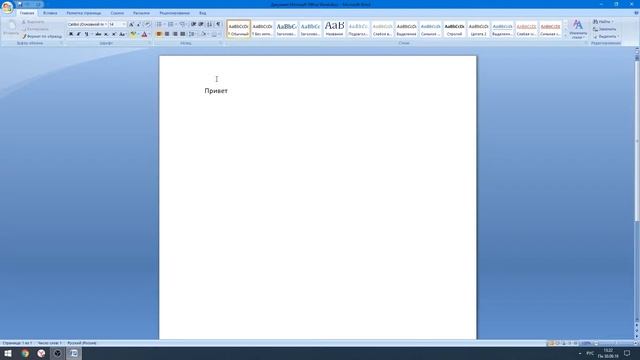This screenshot has width=640, height=360.
Task: Align text left
Action: click(159, 34)
